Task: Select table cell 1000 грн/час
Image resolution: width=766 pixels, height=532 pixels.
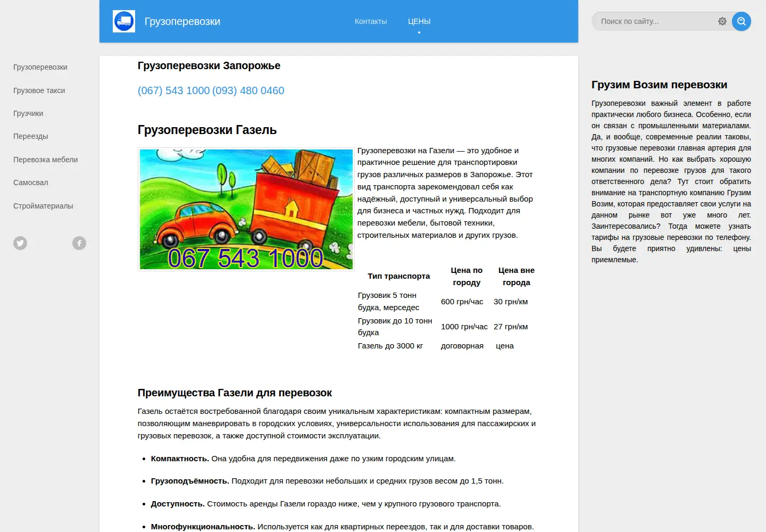Action: (464, 327)
